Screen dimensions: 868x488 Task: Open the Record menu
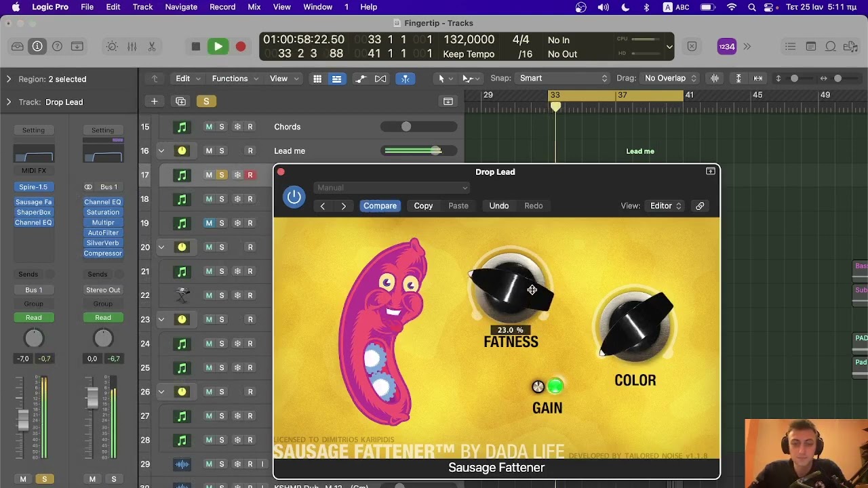[x=222, y=7]
